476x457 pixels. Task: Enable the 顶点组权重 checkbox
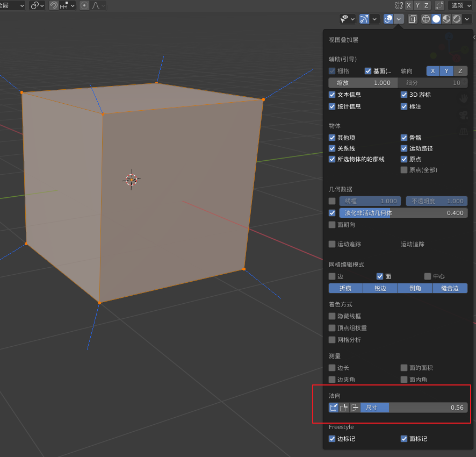(x=332, y=328)
